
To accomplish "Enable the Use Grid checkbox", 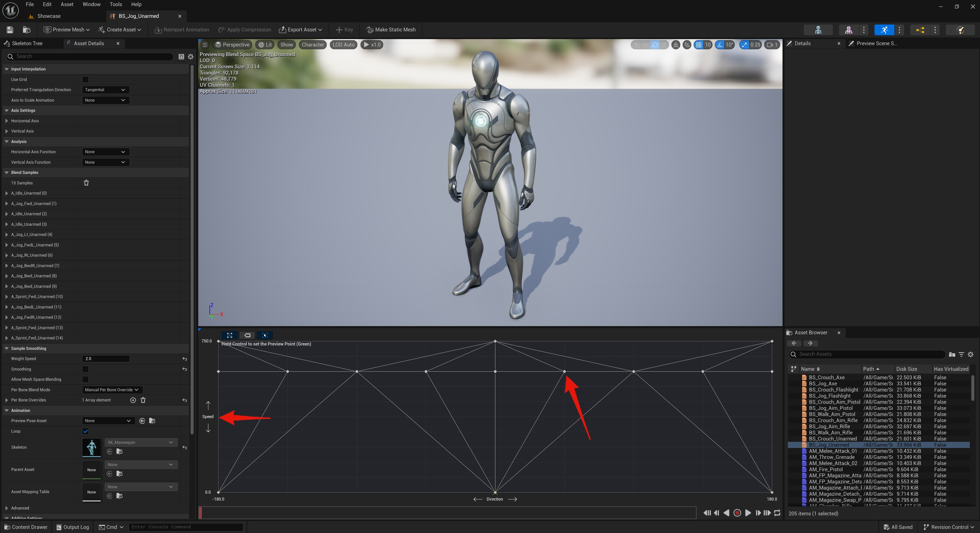I will point(85,79).
